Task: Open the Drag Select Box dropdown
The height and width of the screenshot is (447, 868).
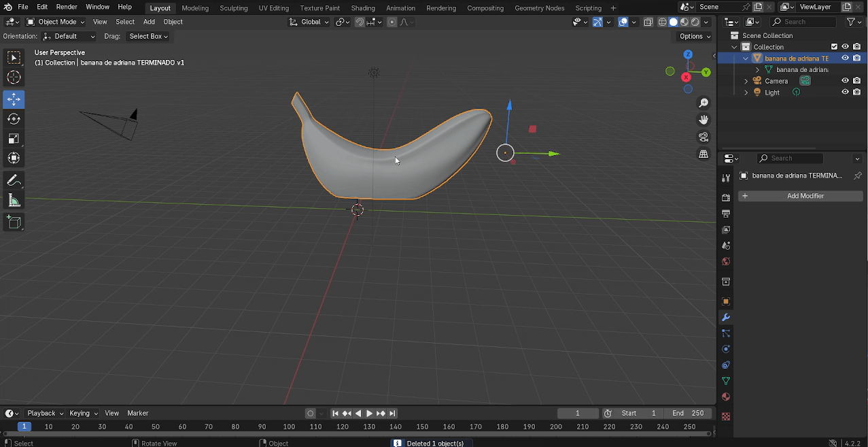Action: 148,36
